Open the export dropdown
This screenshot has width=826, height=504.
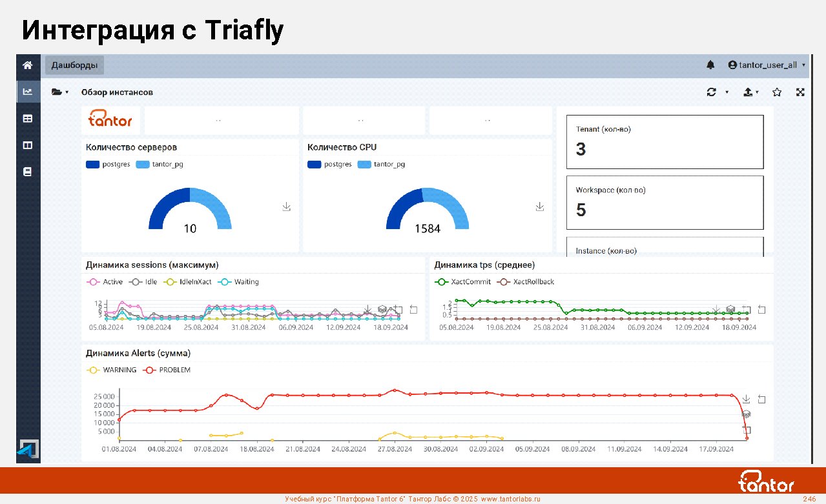coord(750,92)
